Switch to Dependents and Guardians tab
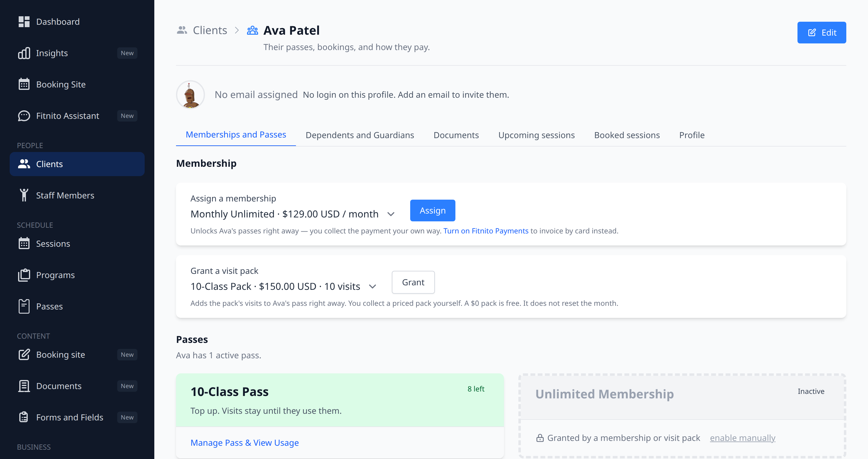Screen dimensions: 868x459 coord(360,135)
